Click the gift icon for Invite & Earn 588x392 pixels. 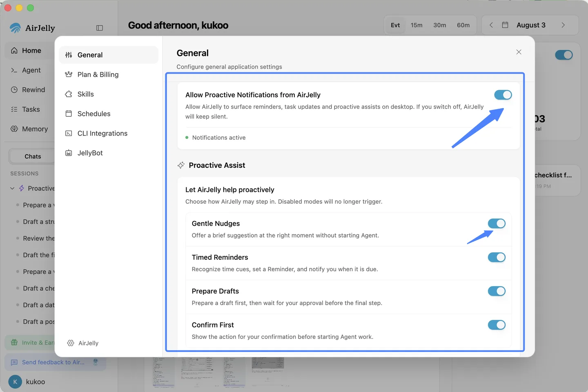(x=14, y=343)
